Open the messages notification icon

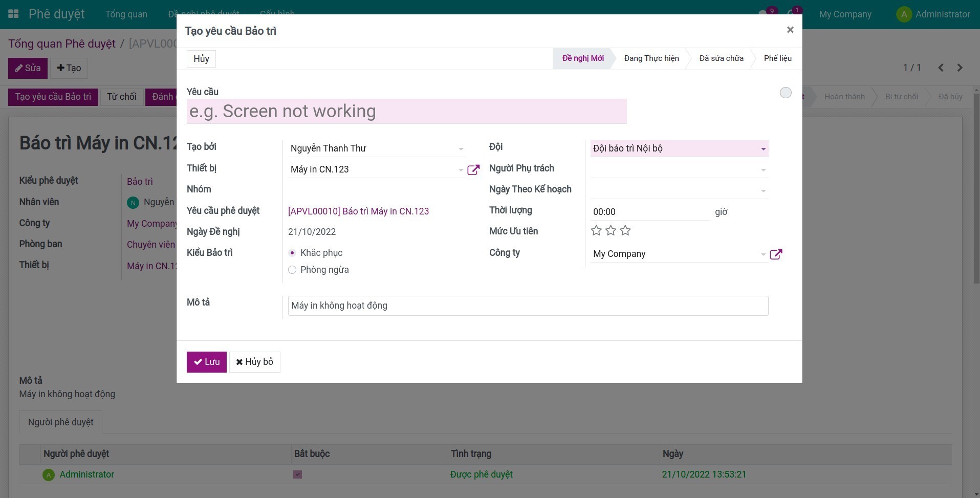coord(765,14)
